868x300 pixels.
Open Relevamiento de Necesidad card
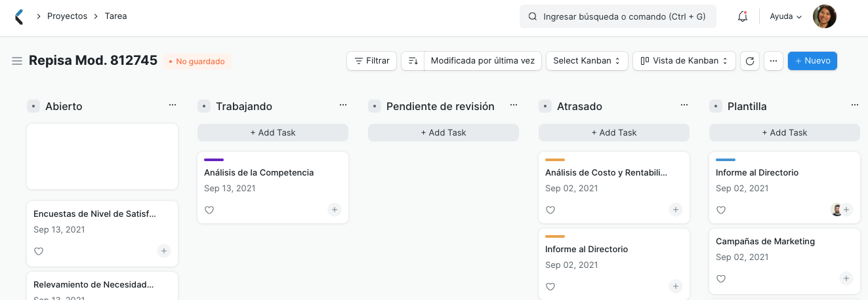[94, 285]
